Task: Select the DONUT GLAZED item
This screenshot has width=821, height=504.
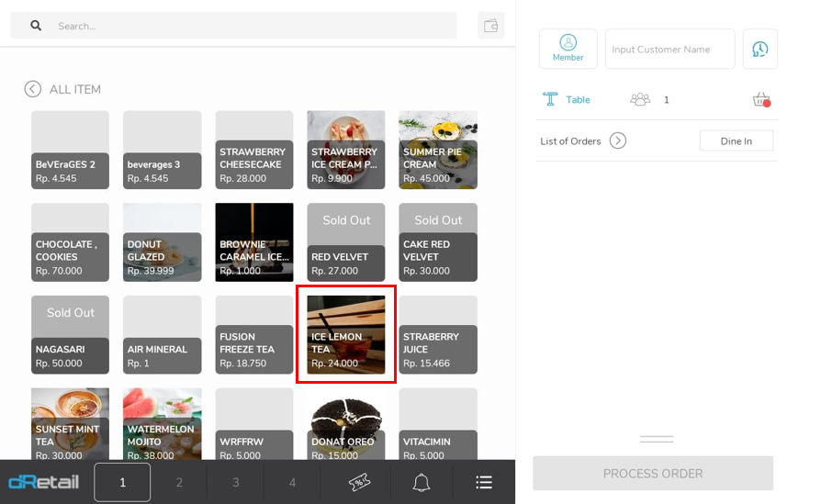Action: click(x=163, y=242)
